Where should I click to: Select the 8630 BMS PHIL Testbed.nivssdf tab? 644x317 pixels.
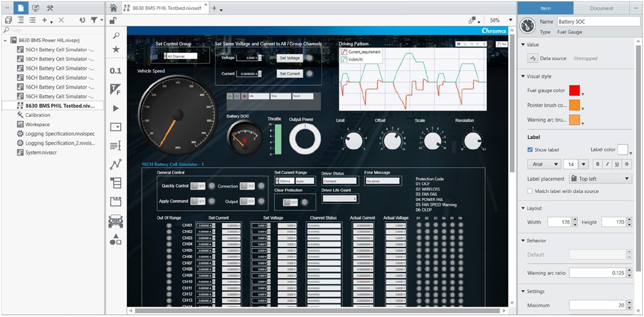click(165, 8)
